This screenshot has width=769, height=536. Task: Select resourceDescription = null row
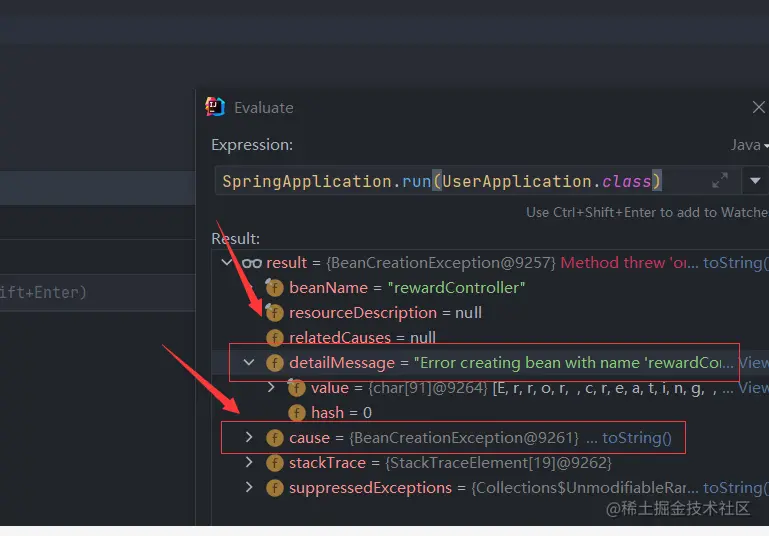point(385,313)
